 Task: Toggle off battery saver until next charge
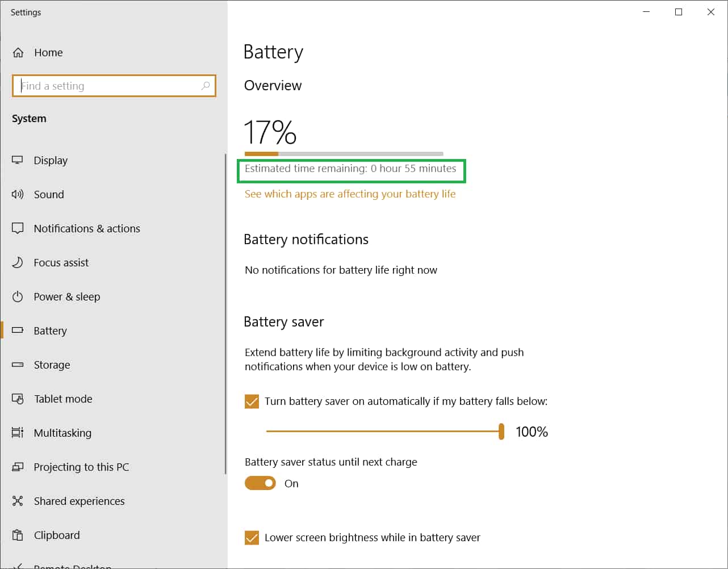click(x=260, y=483)
